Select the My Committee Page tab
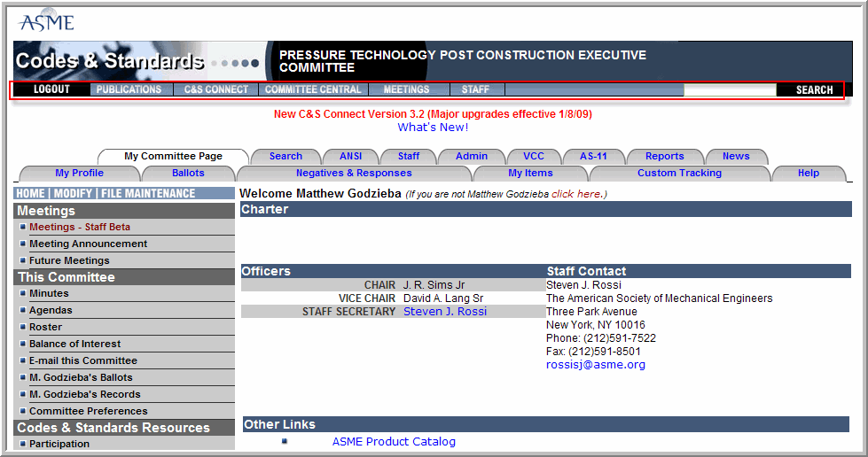 [x=173, y=156]
